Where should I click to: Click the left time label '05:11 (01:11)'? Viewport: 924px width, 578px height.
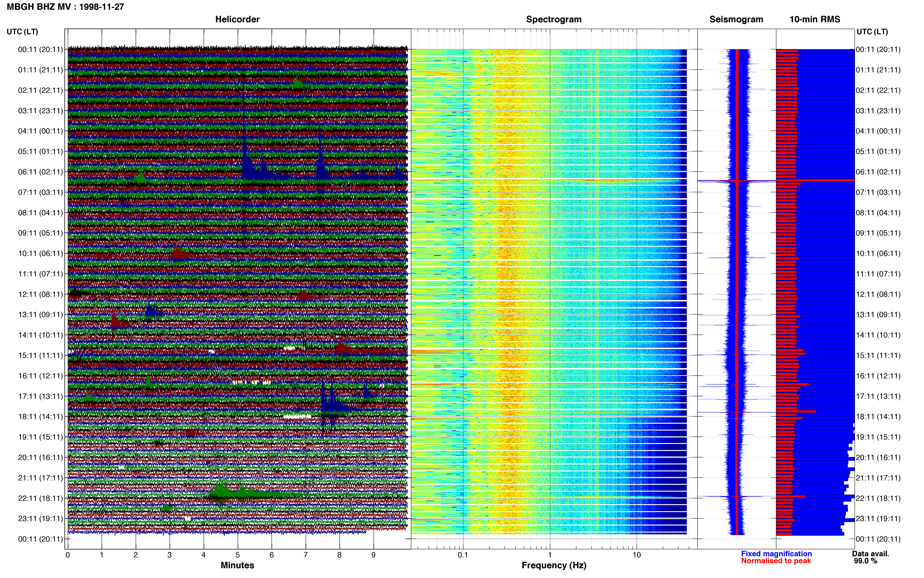(x=41, y=151)
